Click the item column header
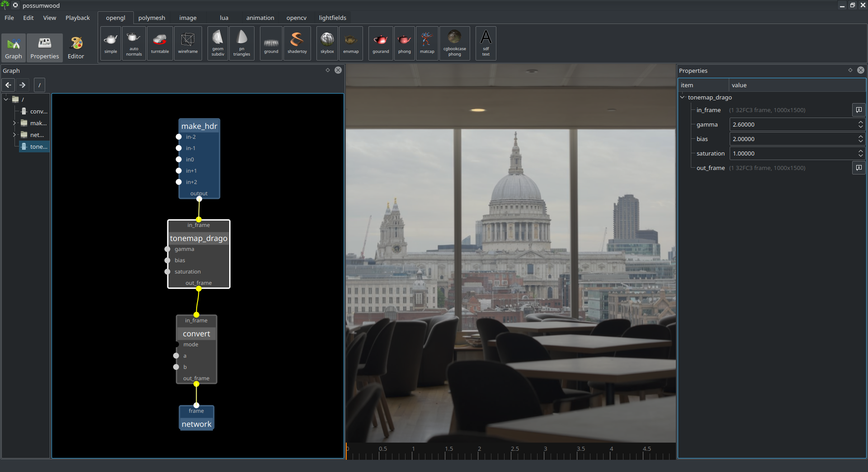Viewport: 868px width, 472px height. [x=703, y=85]
